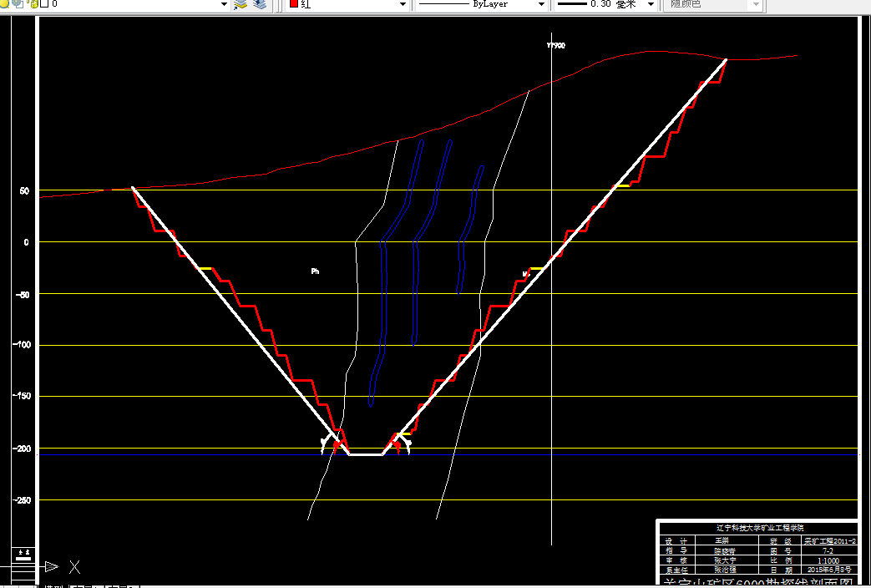Expand the color control dropdown arrow
The height and width of the screenshot is (588, 871).
(x=403, y=4)
